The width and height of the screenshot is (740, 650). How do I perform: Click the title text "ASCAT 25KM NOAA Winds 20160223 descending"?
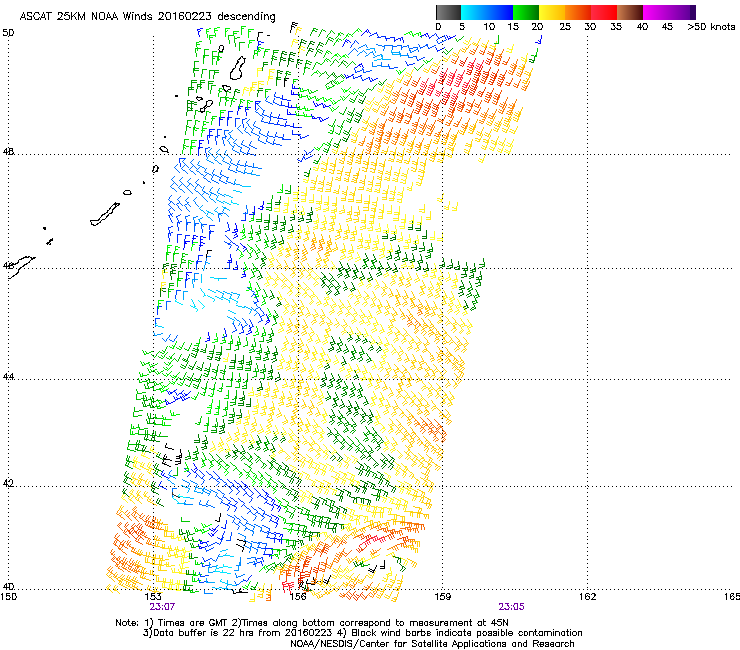pyautogui.click(x=147, y=16)
